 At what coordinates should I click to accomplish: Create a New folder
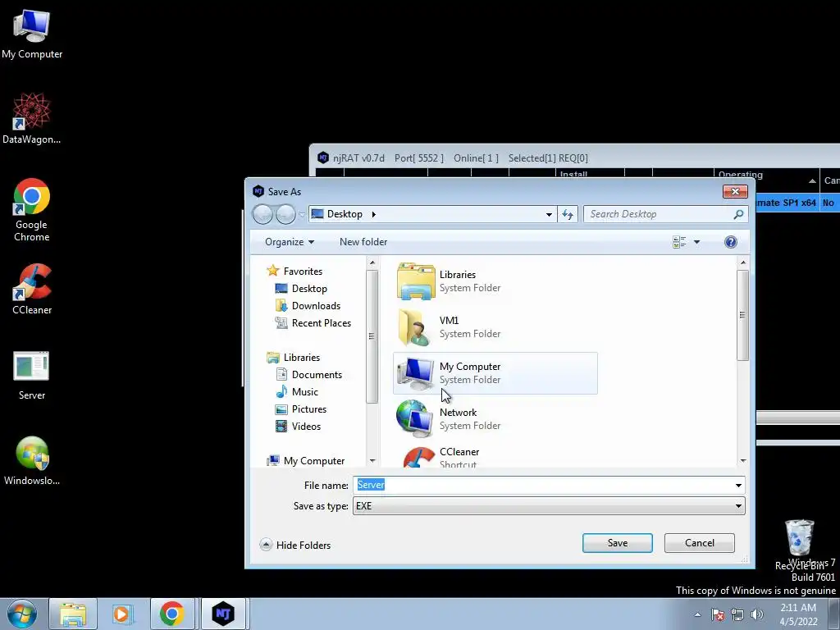pos(363,242)
